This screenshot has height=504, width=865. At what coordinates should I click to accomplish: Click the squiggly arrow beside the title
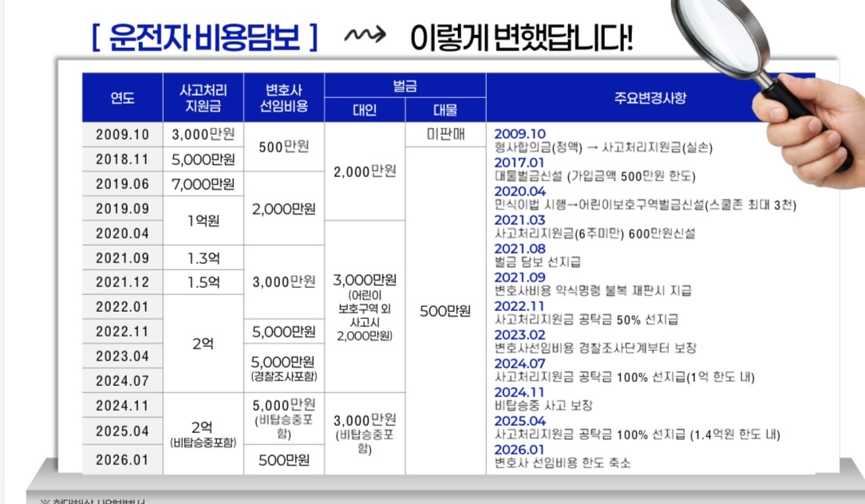365,35
